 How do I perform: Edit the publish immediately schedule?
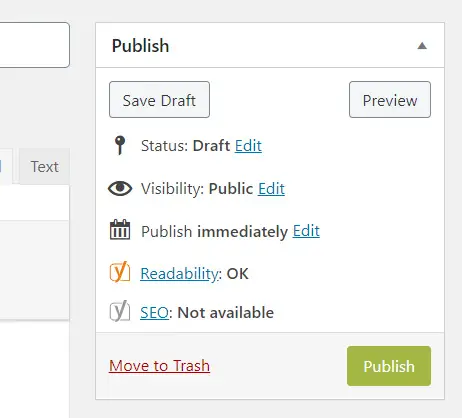pyautogui.click(x=306, y=231)
